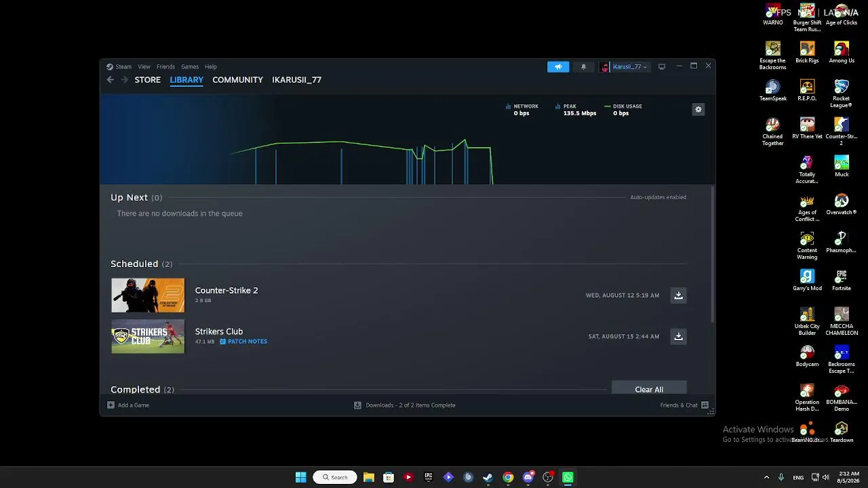Select the Muck desktop icon
This screenshot has width=868, height=488.
842,166
